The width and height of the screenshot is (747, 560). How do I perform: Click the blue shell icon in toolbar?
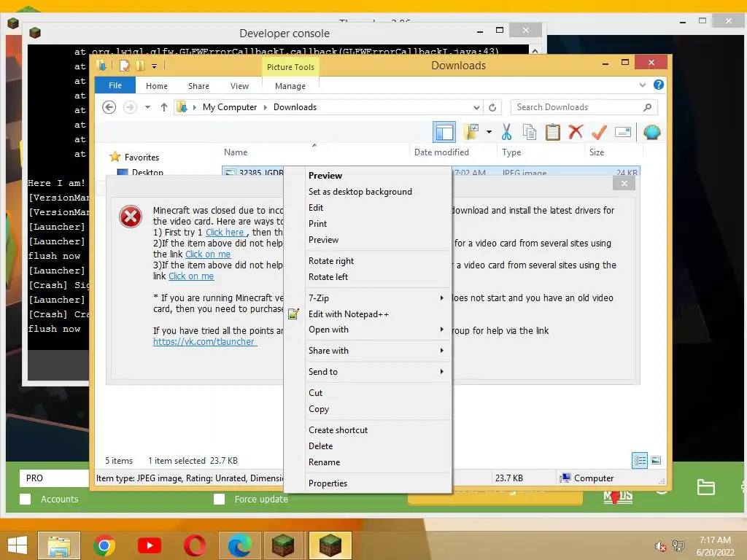(651, 132)
